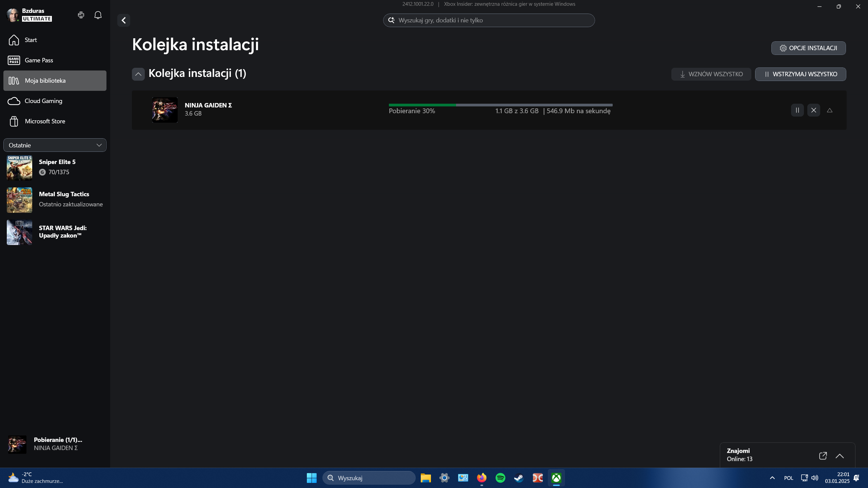Open Settings gear on taskbar
The image size is (868, 488).
point(444,478)
